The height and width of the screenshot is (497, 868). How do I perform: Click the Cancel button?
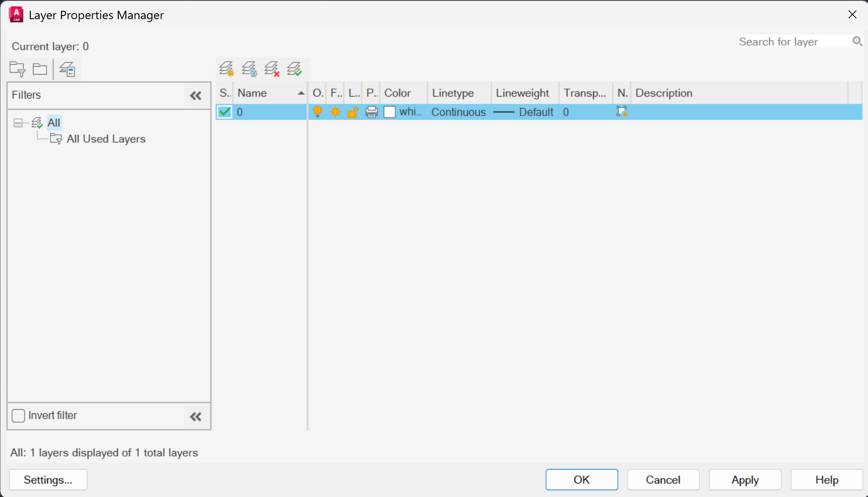(663, 479)
